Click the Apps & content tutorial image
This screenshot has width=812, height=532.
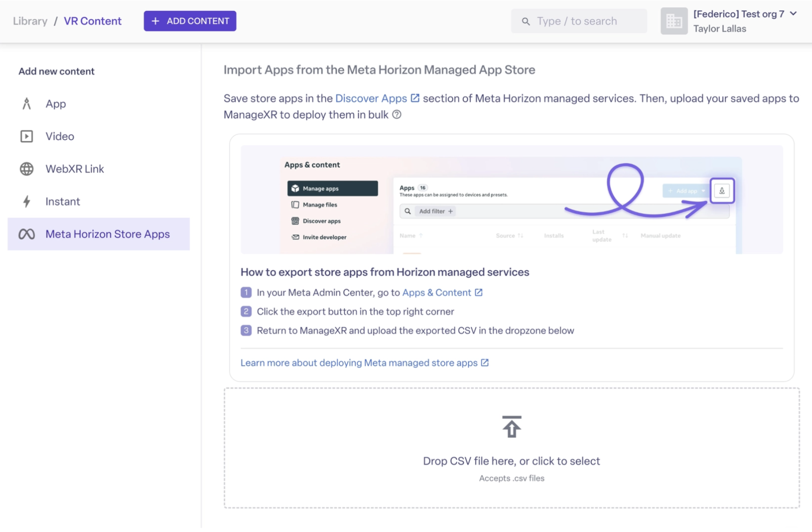tap(512, 199)
